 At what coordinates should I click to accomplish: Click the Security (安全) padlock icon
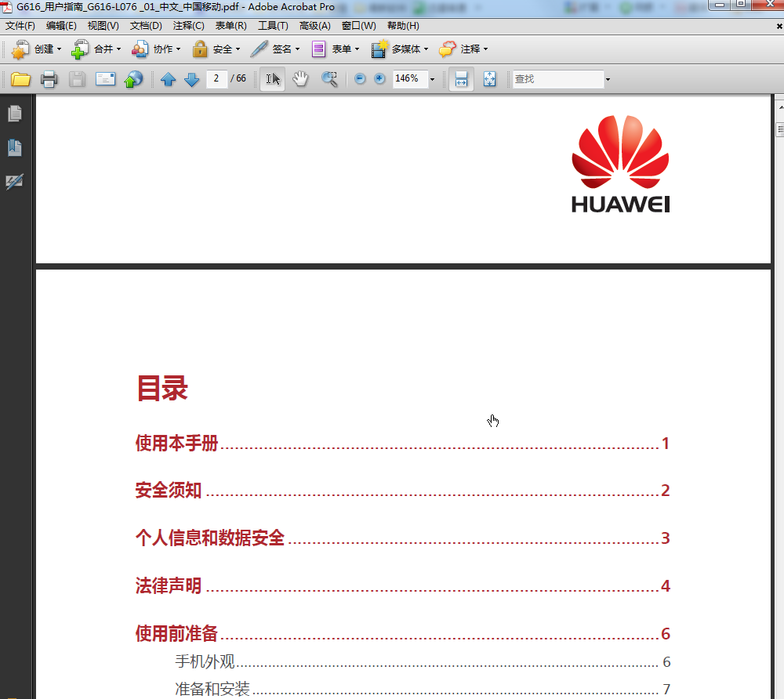point(199,49)
